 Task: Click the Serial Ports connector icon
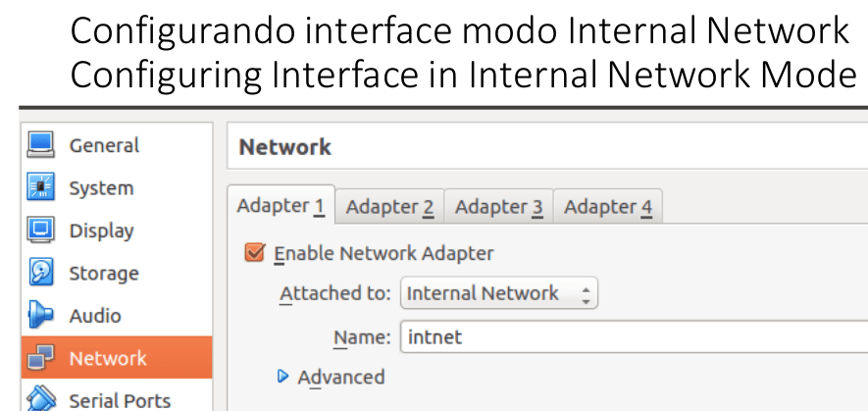(x=40, y=399)
